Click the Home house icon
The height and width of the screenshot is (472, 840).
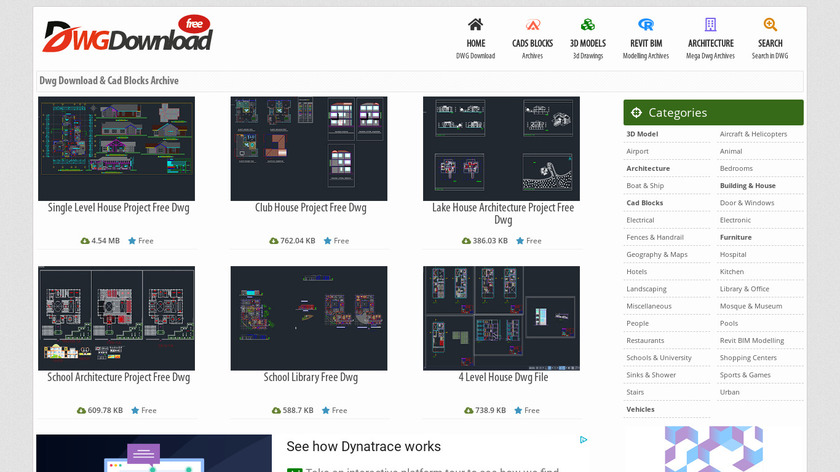[x=475, y=25]
